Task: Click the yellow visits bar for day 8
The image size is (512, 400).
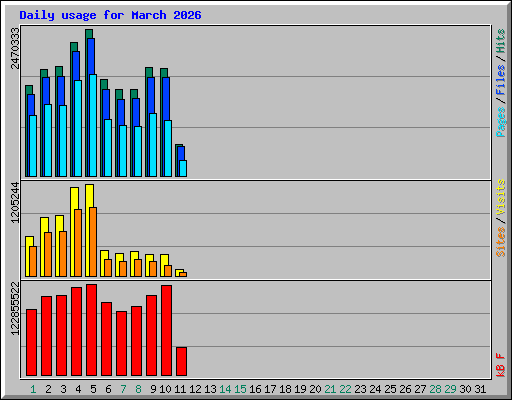Action: tap(133, 263)
